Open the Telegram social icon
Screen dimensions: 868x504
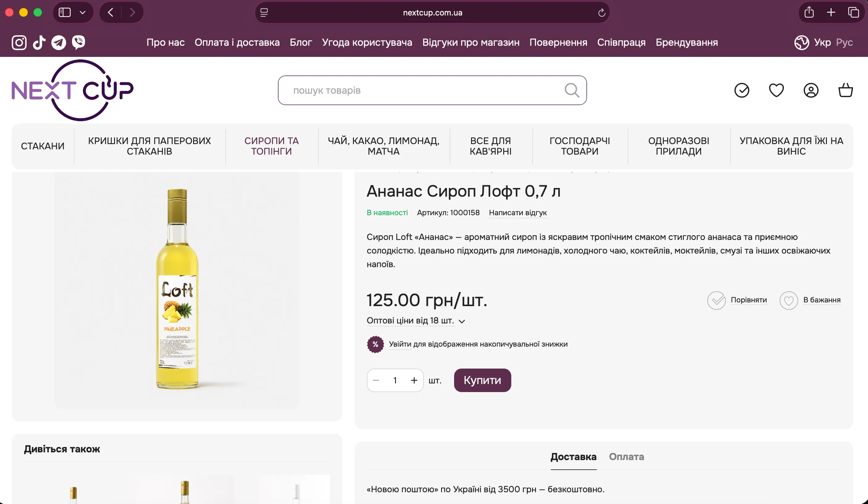(x=58, y=42)
